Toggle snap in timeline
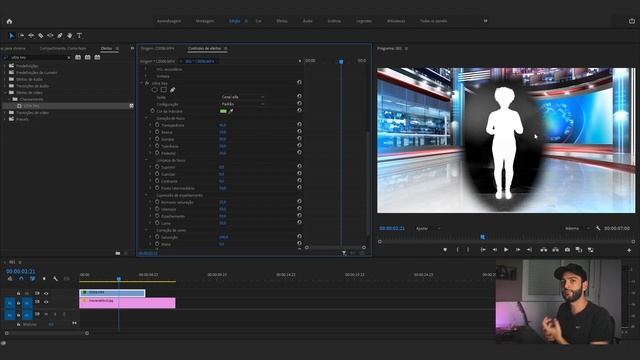The height and width of the screenshot is (360, 640). click(x=21, y=279)
